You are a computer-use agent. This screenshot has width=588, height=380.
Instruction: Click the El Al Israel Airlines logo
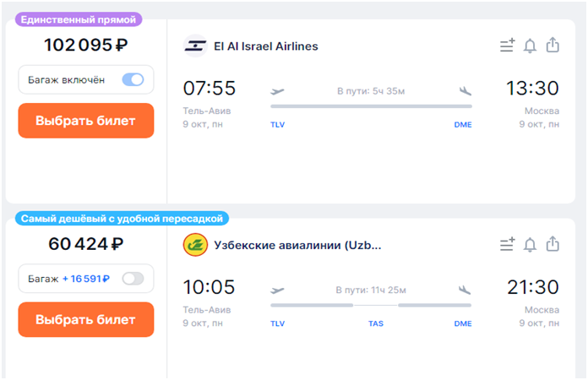(195, 46)
